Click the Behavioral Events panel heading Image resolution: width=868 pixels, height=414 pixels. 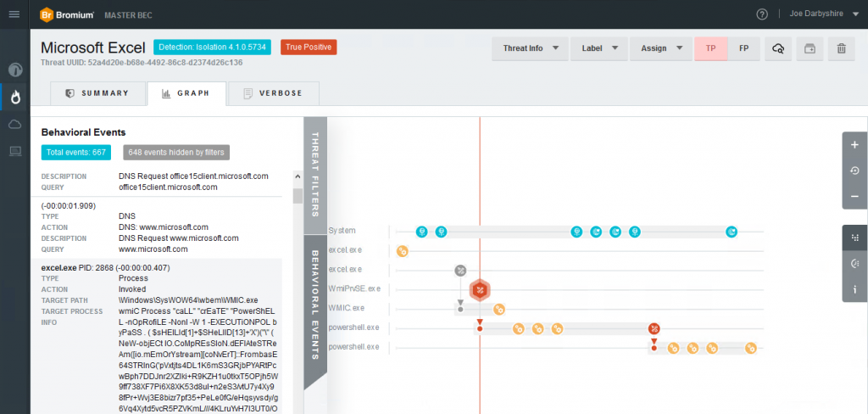click(84, 132)
